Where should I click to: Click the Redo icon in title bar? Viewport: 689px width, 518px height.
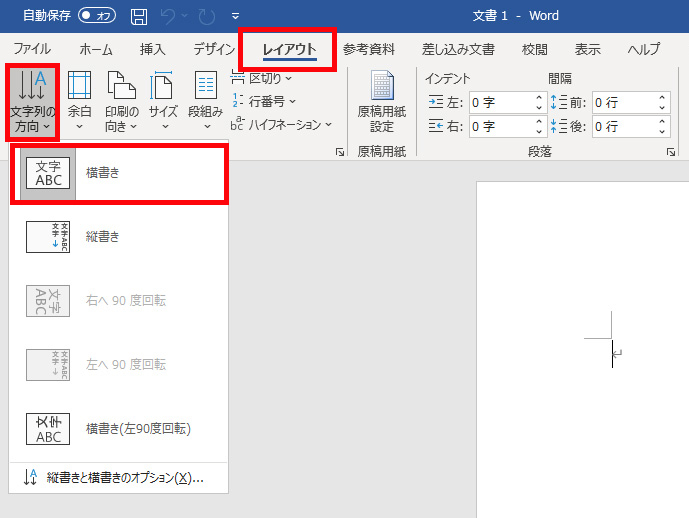click(206, 17)
